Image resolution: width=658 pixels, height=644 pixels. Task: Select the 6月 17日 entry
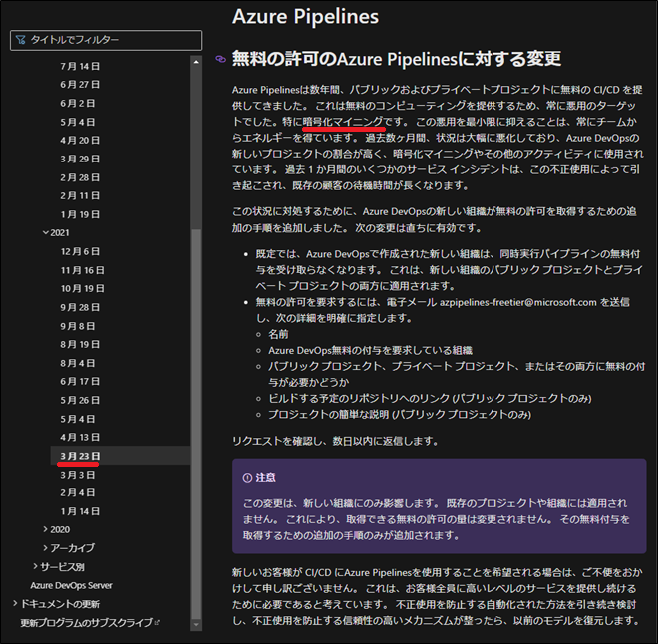click(x=80, y=382)
